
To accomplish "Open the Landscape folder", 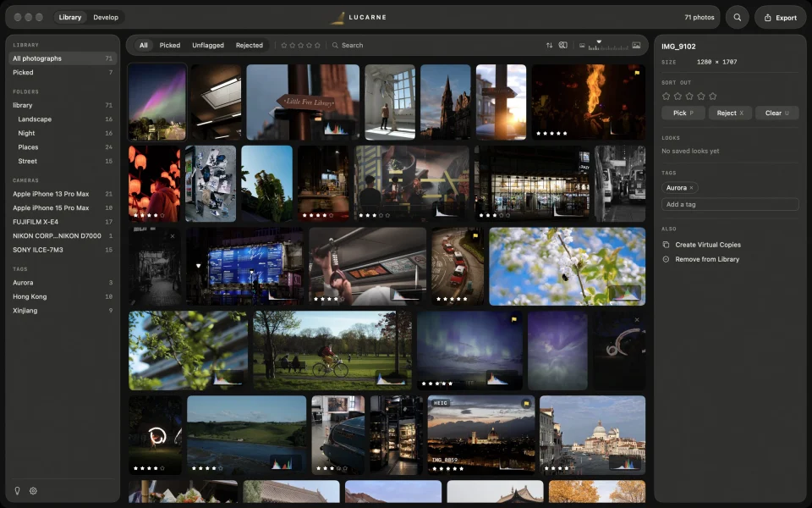I will [63, 119].
